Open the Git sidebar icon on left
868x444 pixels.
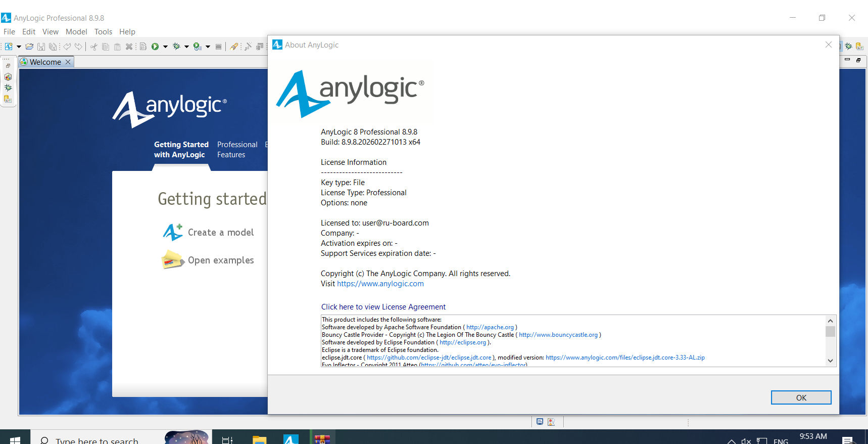[x=8, y=99]
